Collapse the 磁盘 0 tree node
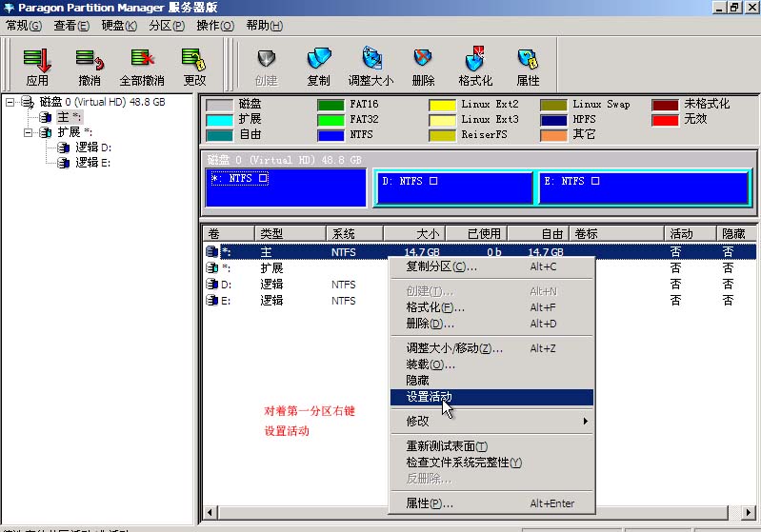The width and height of the screenshot is (761, 532). (x=10, y=102)
